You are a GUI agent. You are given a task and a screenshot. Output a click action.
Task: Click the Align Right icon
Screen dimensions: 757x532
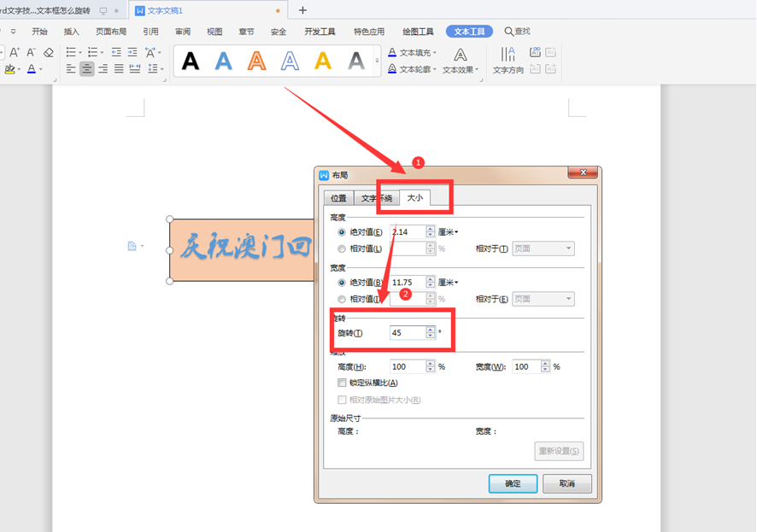[103, 69]
